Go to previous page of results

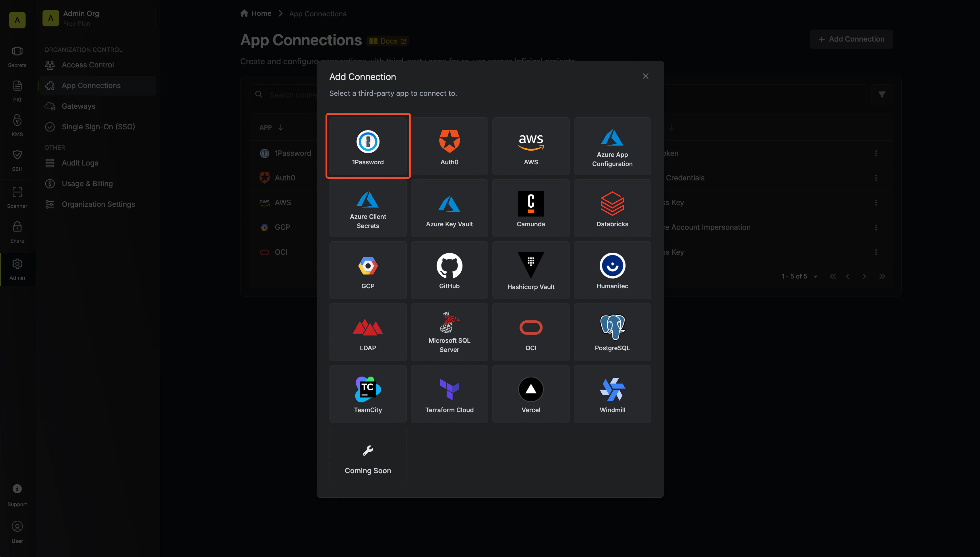point(848,276)
